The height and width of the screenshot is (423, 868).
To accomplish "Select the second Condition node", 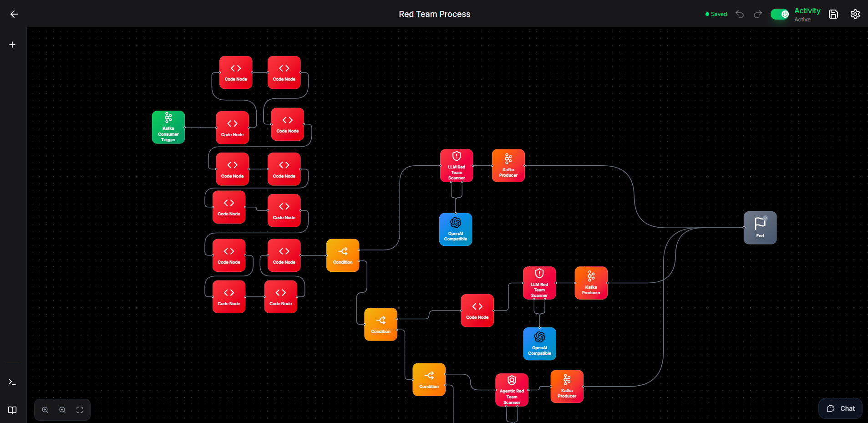I will click(x=381, y=324).
